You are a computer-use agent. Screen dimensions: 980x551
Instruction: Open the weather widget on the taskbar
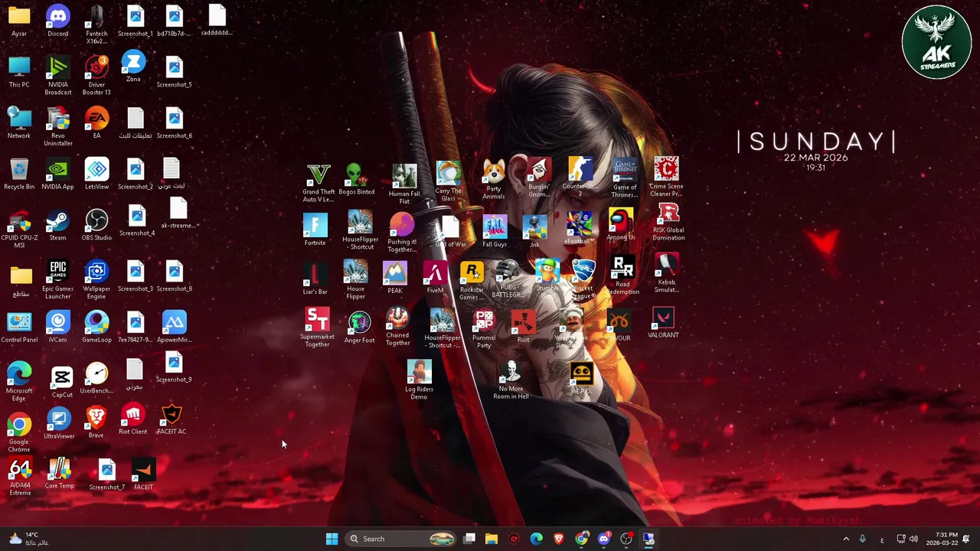click(x=29, y=539)
